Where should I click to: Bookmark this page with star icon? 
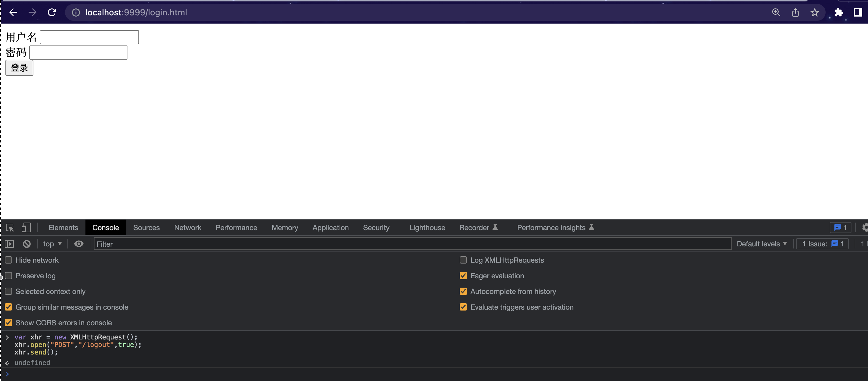[814, 12]
